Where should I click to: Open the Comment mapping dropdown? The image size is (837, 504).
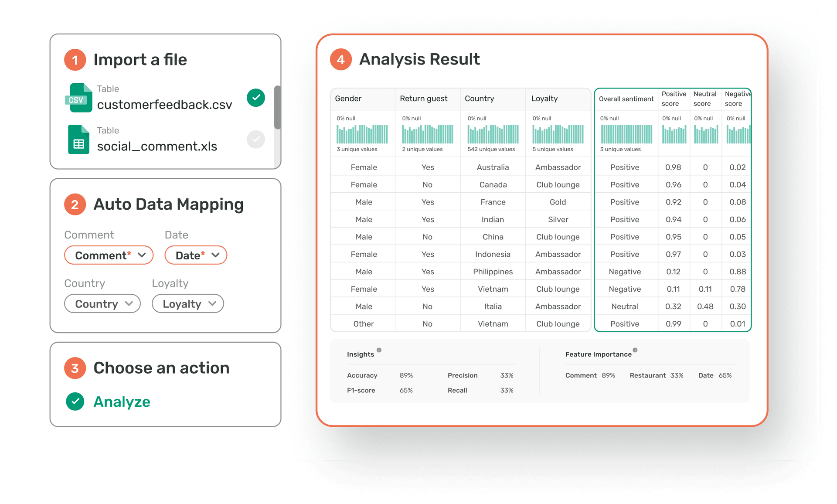(109, 255)
